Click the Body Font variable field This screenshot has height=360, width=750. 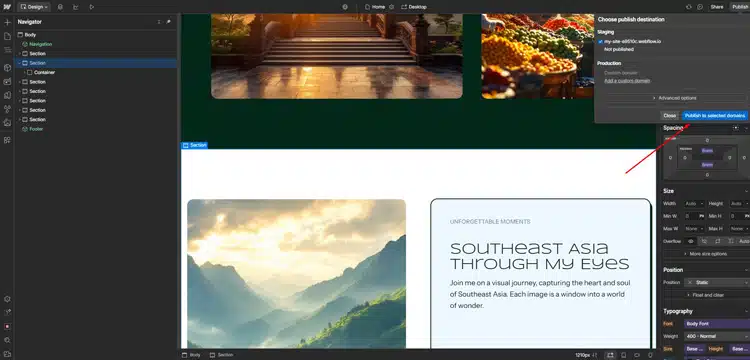tap(717, 324)
